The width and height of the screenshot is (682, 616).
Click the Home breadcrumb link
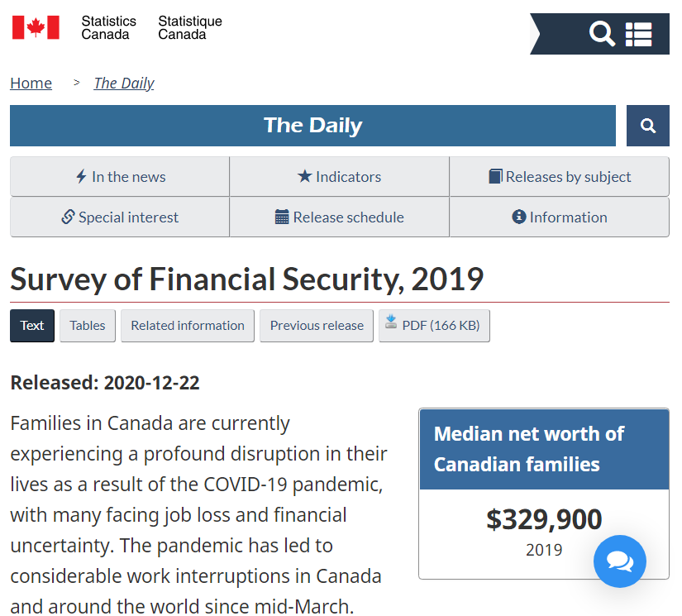tap(31, 84)
